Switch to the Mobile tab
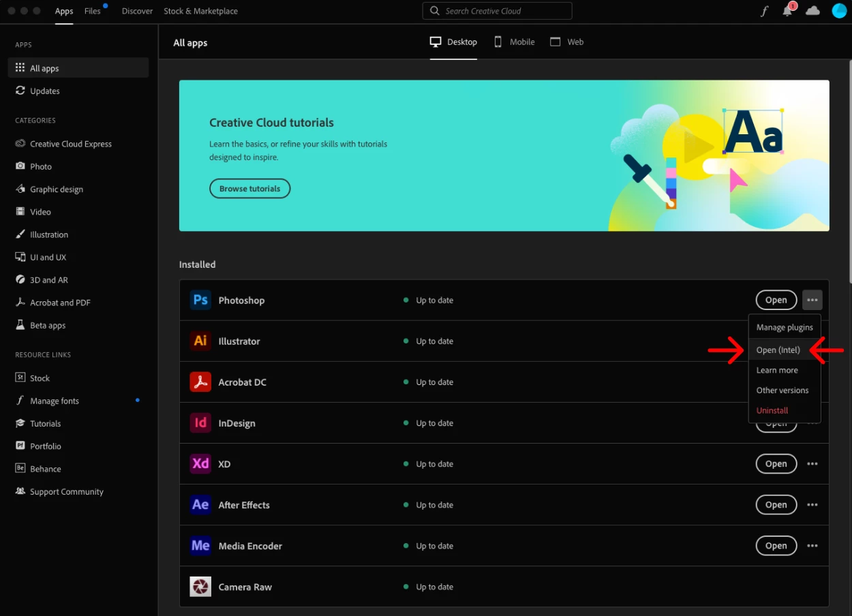The width and height of the screenshot is (852, 616). click(x=514, y=42)
